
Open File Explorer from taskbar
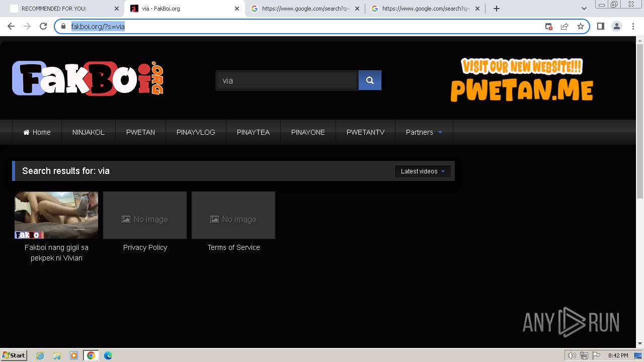[57, 355]
